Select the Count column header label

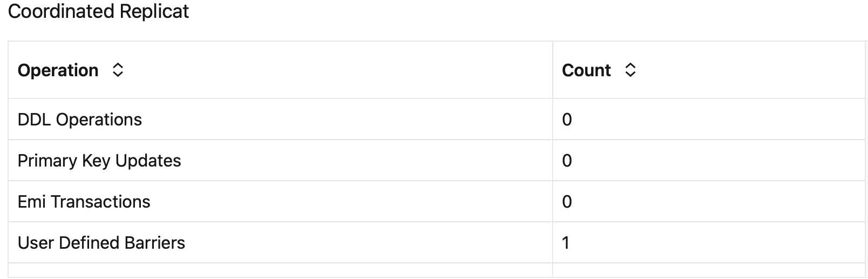click(586, 70)
